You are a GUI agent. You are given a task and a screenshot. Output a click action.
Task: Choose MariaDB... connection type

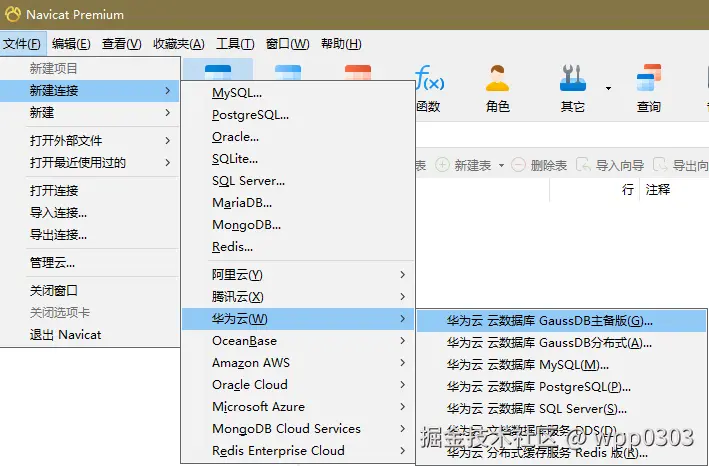pyautogui.click(x=298, y=202)
